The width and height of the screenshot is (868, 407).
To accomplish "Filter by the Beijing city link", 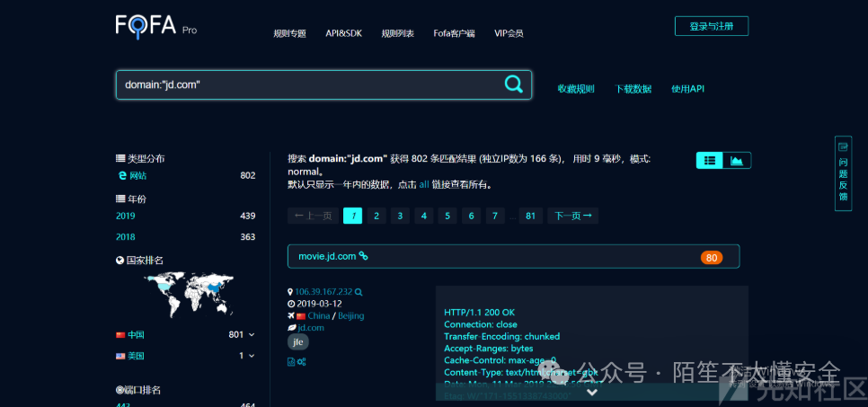I will point(351,315).
